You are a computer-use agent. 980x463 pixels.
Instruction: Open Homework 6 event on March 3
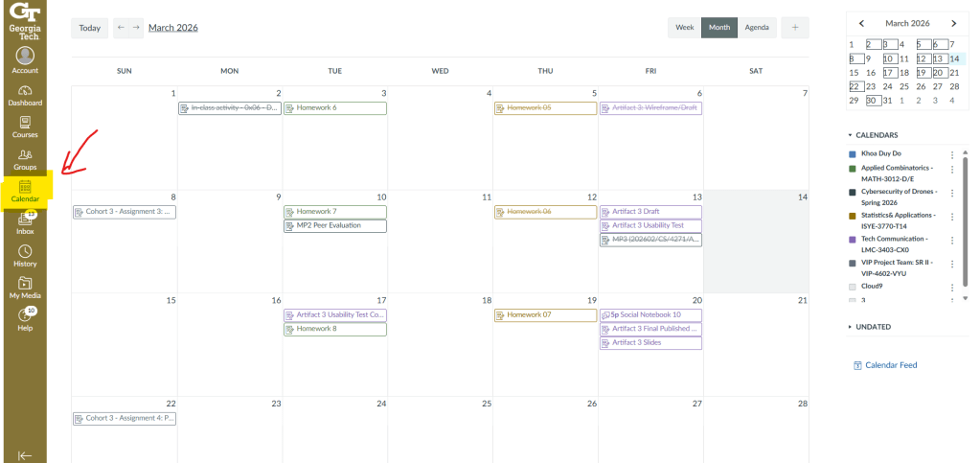coord(335,108)
